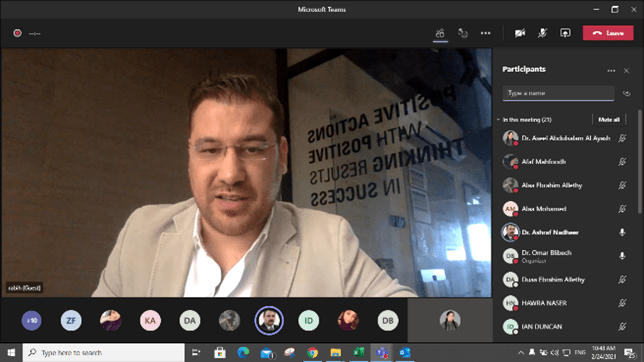Click Dr. Aseel's avatar photo in list

coord(510,138)
